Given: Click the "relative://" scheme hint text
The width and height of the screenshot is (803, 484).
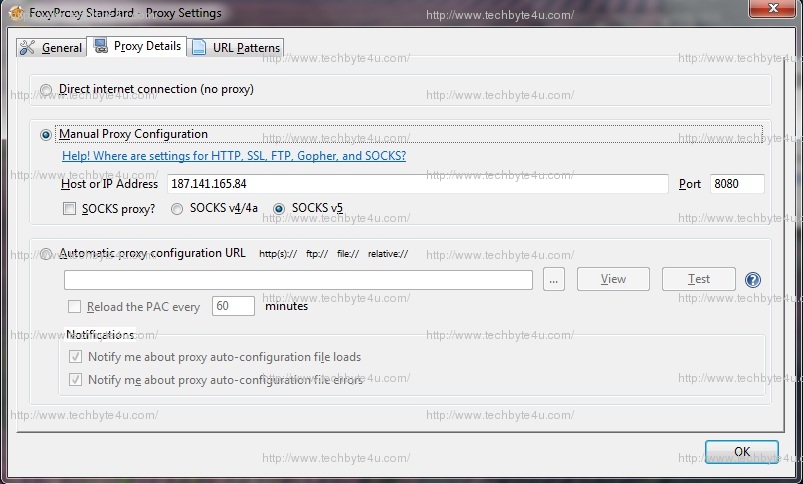Looking at the screenshot, I should tap(388, 254).
